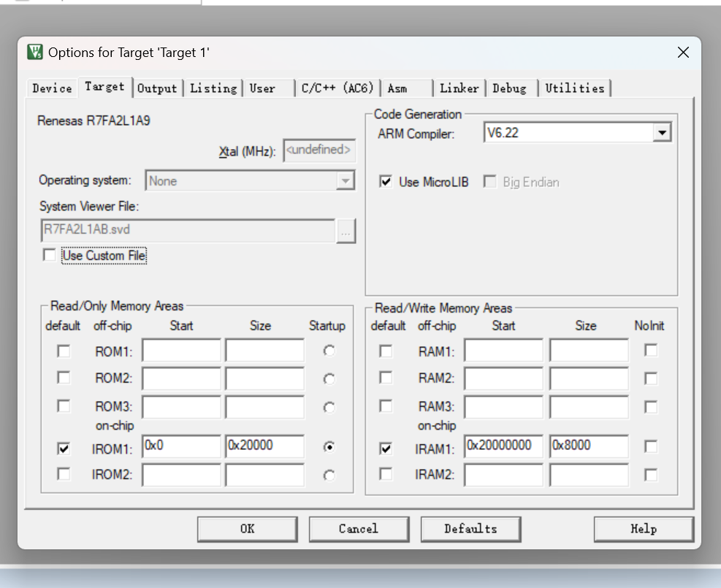Select the IROM2 Startup radio button
The width and height of the screenshot is (721, 588).
(x=329, y=475)
